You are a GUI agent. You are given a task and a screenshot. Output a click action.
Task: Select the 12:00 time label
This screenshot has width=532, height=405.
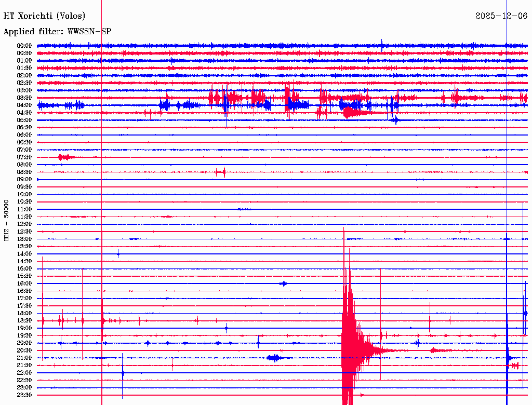pos(24,224)
